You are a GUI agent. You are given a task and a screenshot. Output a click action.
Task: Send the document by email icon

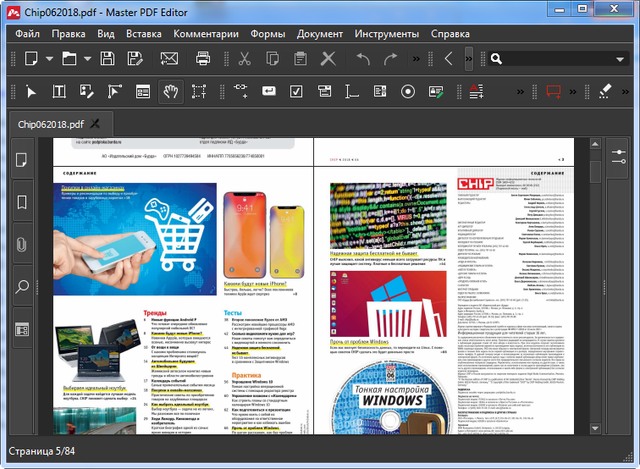169,59
